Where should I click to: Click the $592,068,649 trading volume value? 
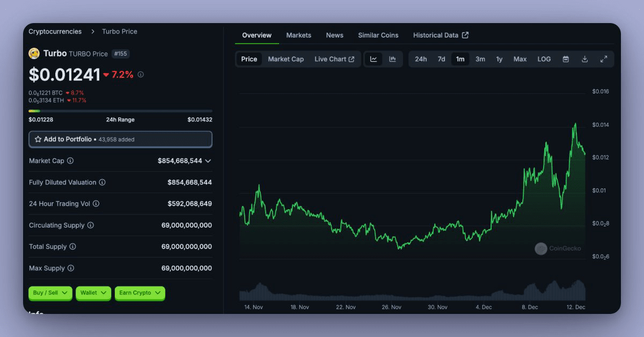click(189, 203)
